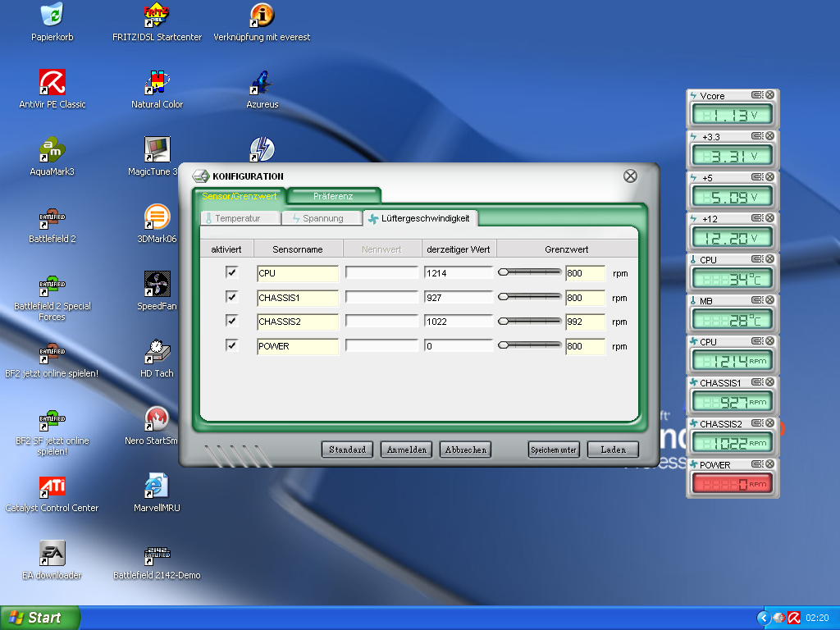This screenshot has height=630, width=840.
Task: Select the Natural Color desktop icon
Action: coord(157,89)
